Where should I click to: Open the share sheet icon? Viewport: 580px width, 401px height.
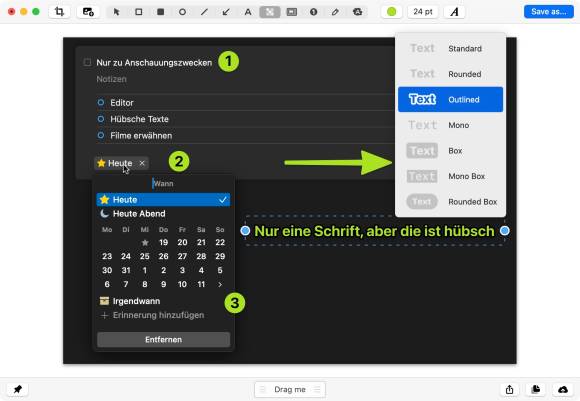[509, 389]
